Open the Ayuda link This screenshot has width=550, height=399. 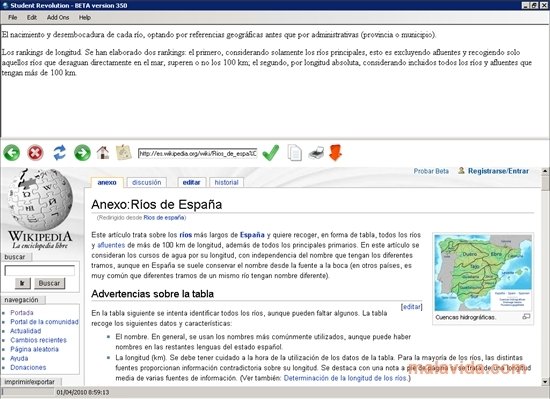click(19, 358)
